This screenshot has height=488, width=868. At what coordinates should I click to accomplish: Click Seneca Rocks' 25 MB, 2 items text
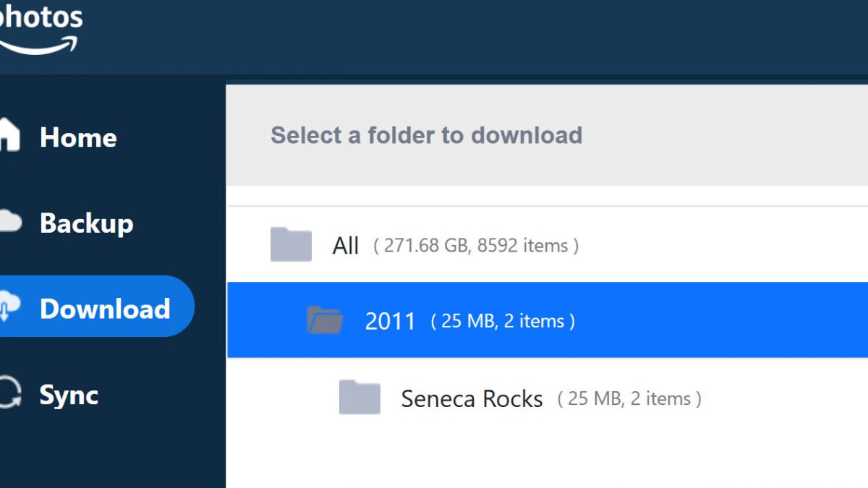tap(629, 398)
